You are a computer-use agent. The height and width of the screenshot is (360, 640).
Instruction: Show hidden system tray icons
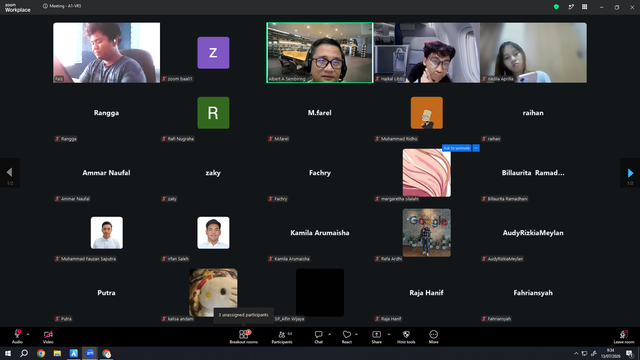(x=576, y=353)
